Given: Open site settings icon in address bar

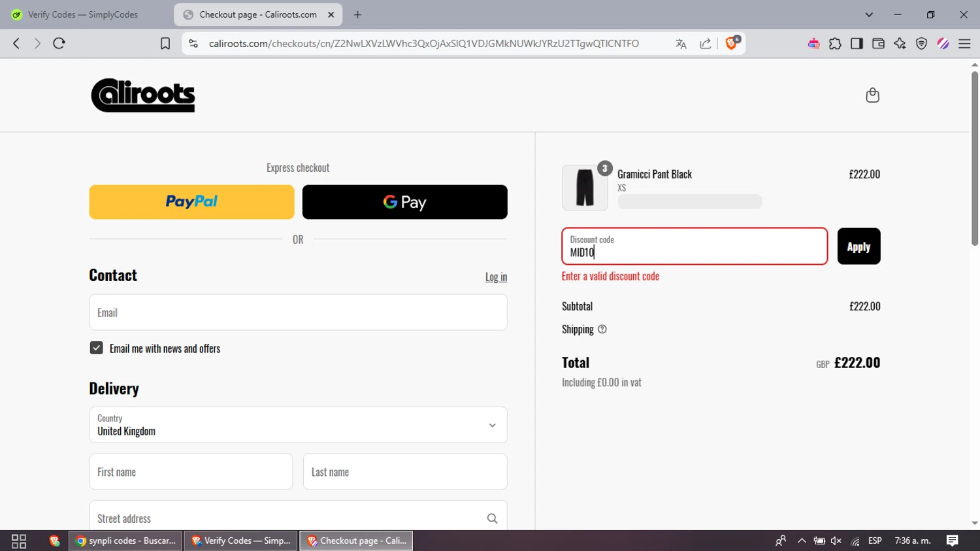Looking at the screenshot, I should tap(193, 43).
